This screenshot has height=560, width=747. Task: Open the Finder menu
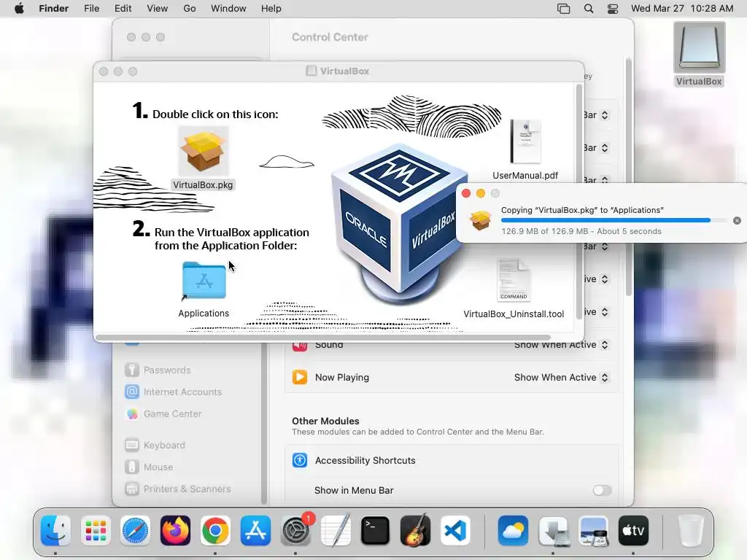click(54, 9)
